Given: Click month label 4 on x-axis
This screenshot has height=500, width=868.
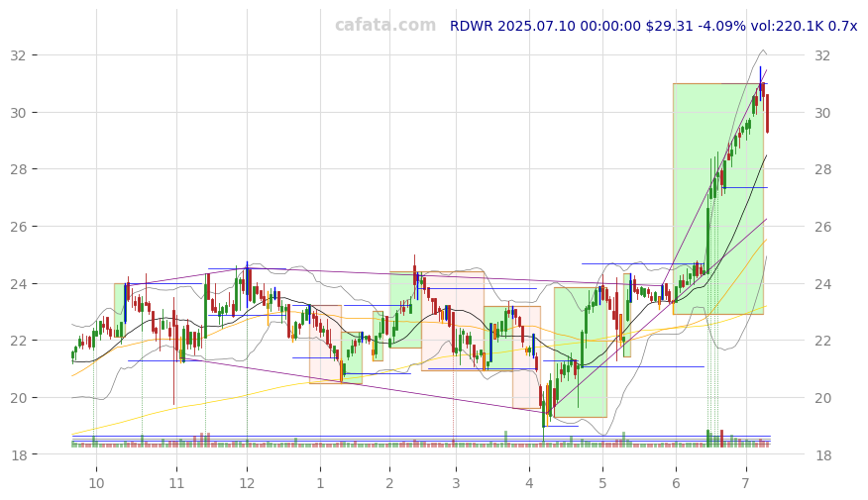Looking at the screenshot, I should point(529,483).
